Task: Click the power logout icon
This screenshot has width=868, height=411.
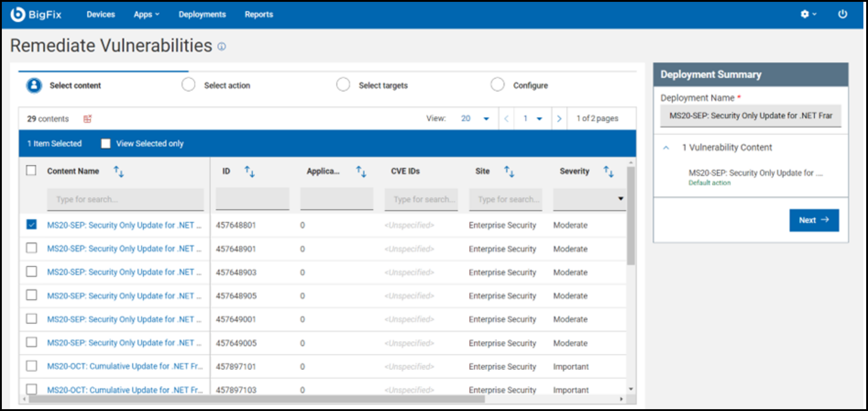Action: (842, 14)
